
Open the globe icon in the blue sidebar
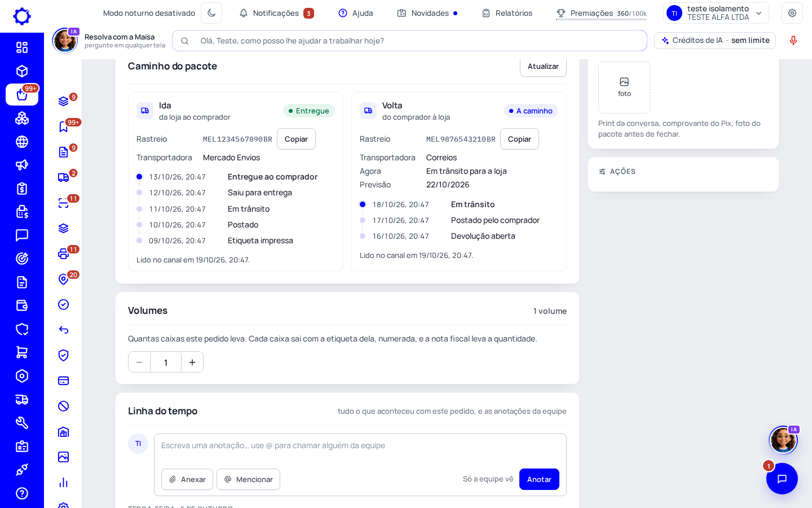click(x=22, y=142)
